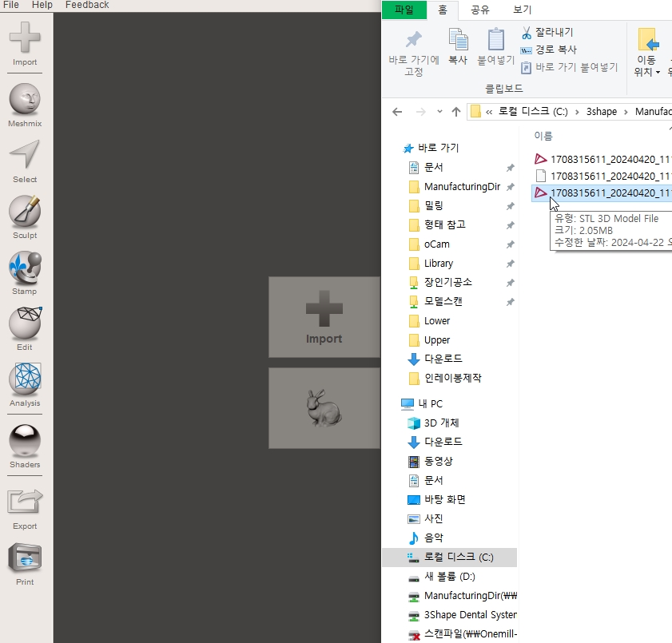Open ManufacturingDir pinned folder
Screen dimensions: 672x643
[455, 187]
